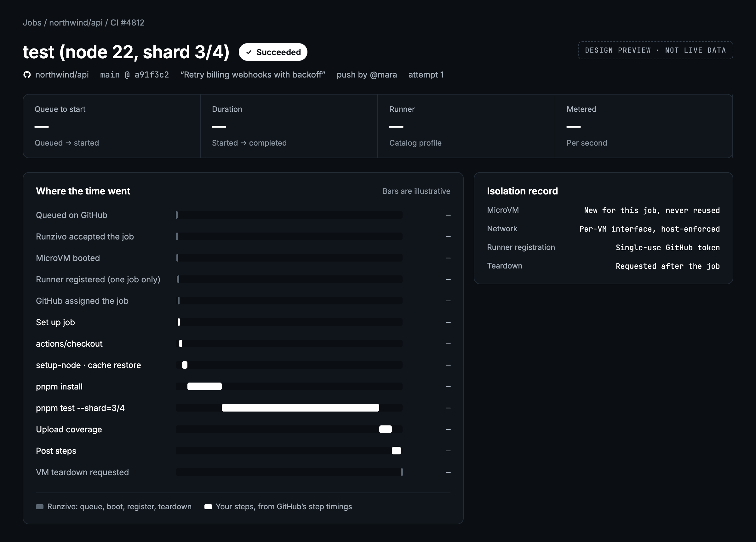
Task: Select the "Runner registered (one job only)" row label
Action: [98, 280]
